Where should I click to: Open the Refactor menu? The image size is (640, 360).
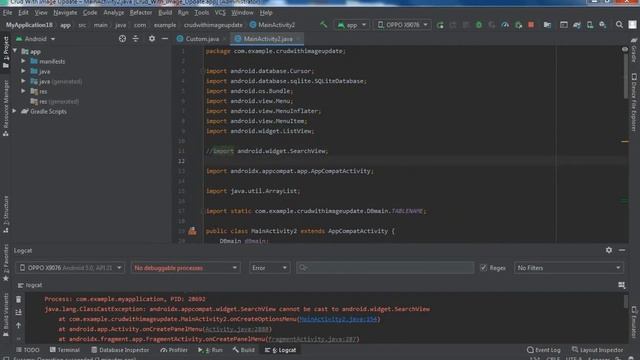tap(141, 13)
